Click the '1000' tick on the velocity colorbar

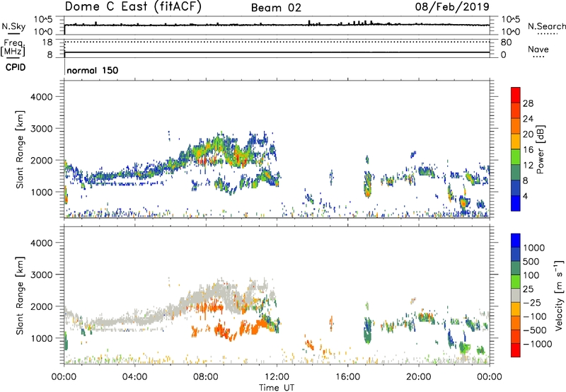(534, 248)
